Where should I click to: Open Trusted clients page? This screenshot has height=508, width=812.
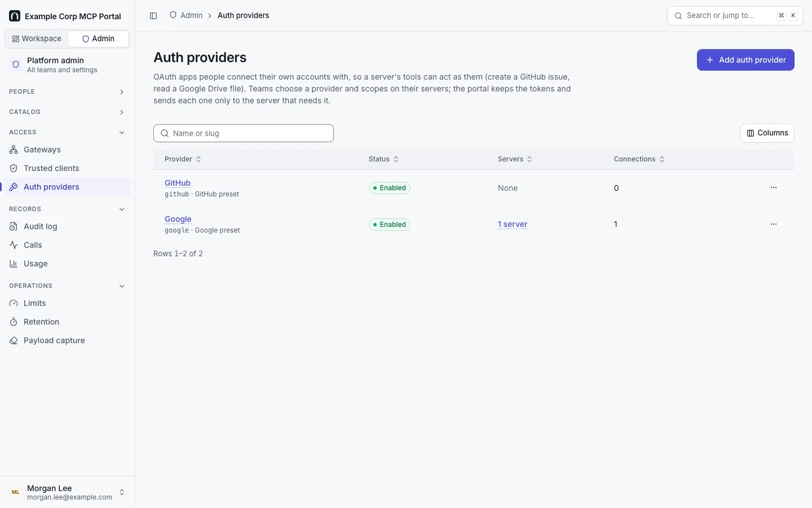click(67, 168)
